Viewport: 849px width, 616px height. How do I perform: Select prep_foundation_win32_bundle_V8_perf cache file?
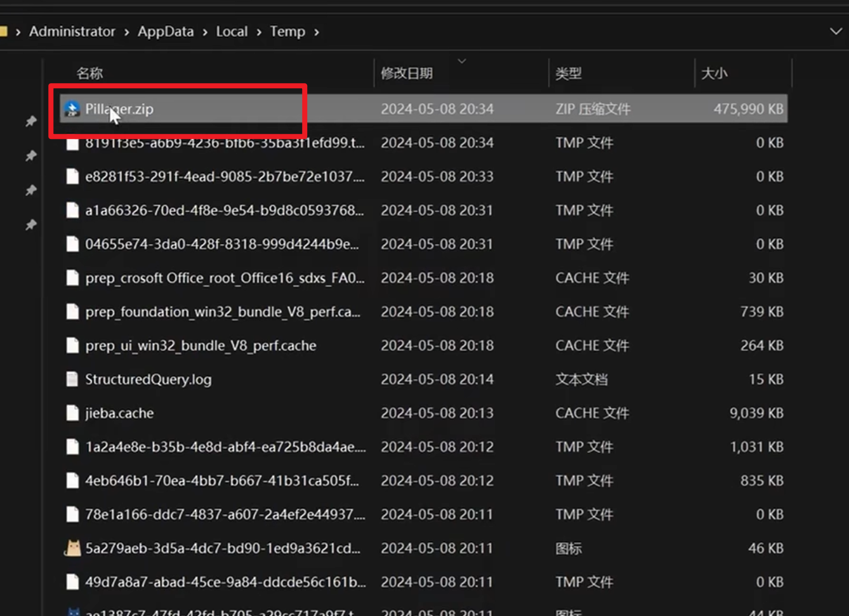(223, 311)
